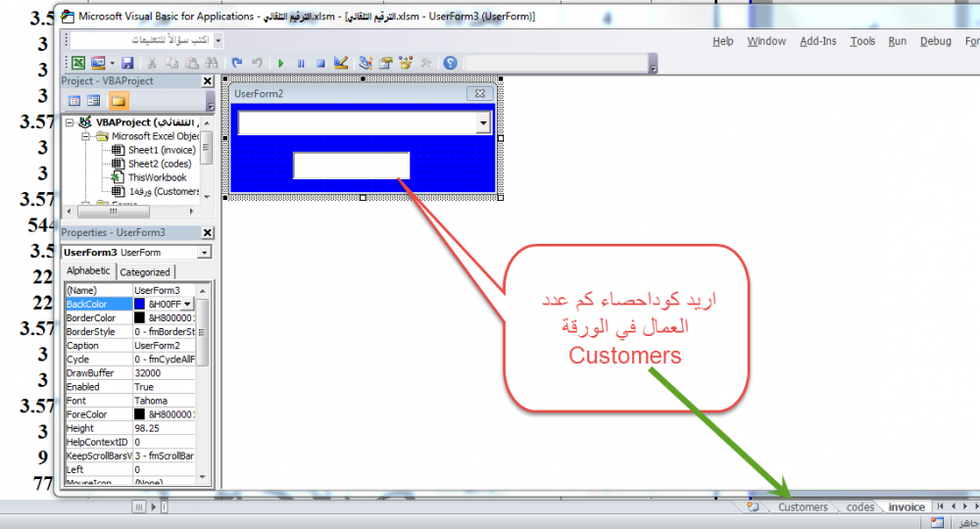980x529 pixels.
Task: Open the UserForm3 object selector dropdown in Properties
Action: [x=205, y=253]
